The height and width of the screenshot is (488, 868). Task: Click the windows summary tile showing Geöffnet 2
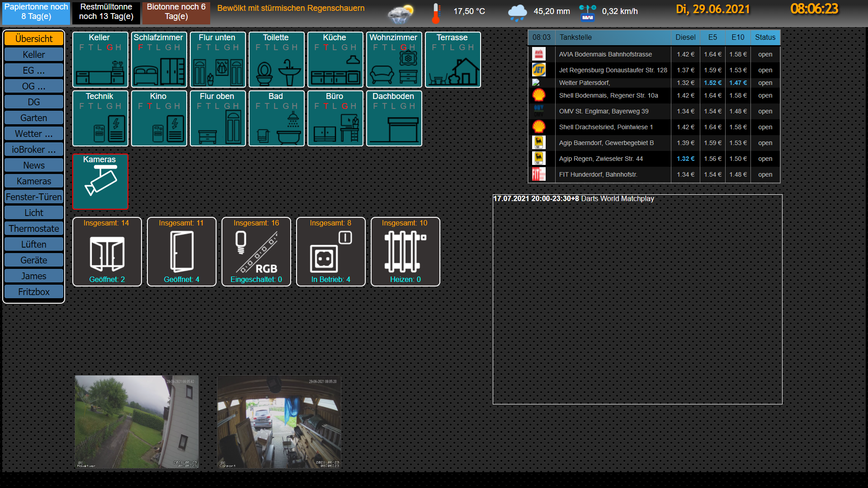107,252
